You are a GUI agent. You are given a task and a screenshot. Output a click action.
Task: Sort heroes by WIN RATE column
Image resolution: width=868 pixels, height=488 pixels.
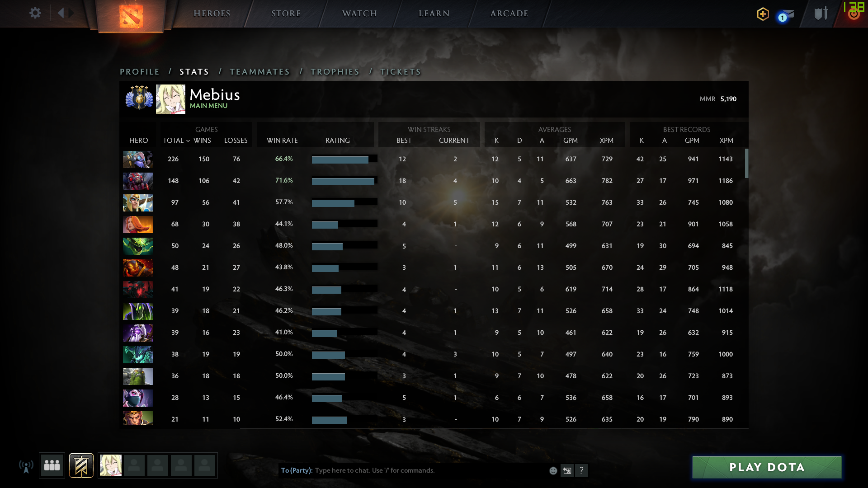point(282,141)
